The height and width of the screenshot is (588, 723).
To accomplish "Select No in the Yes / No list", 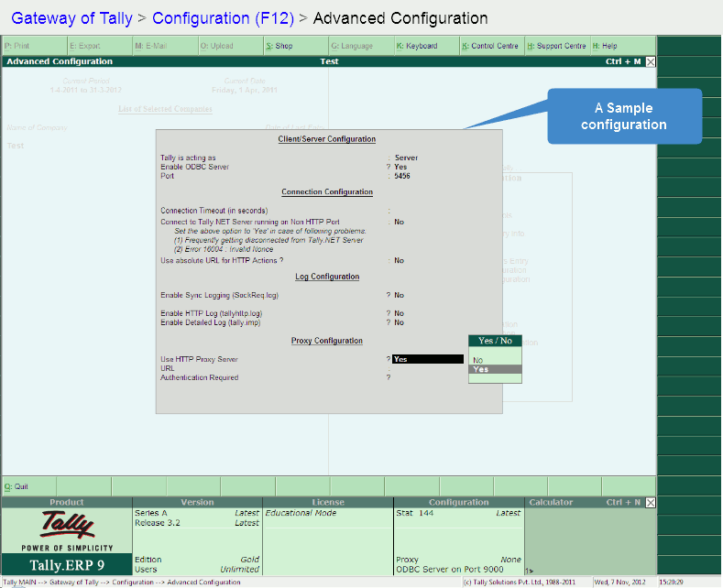I will (x=495, y=360).
